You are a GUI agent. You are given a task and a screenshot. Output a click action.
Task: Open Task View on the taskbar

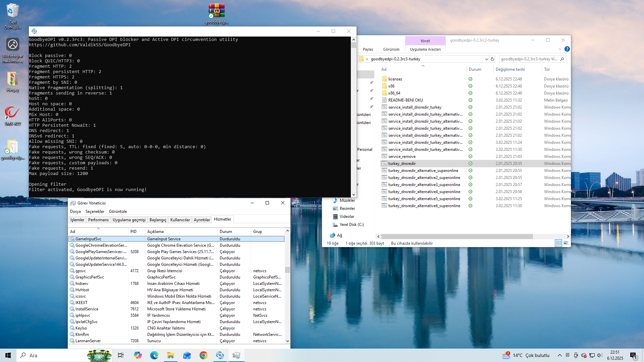click(121, 355)
